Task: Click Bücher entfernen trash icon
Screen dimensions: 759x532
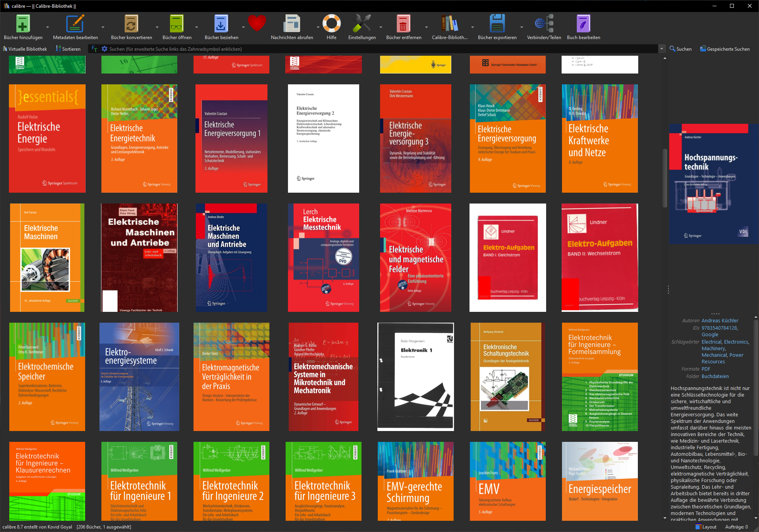Action: tap(403, 24)
